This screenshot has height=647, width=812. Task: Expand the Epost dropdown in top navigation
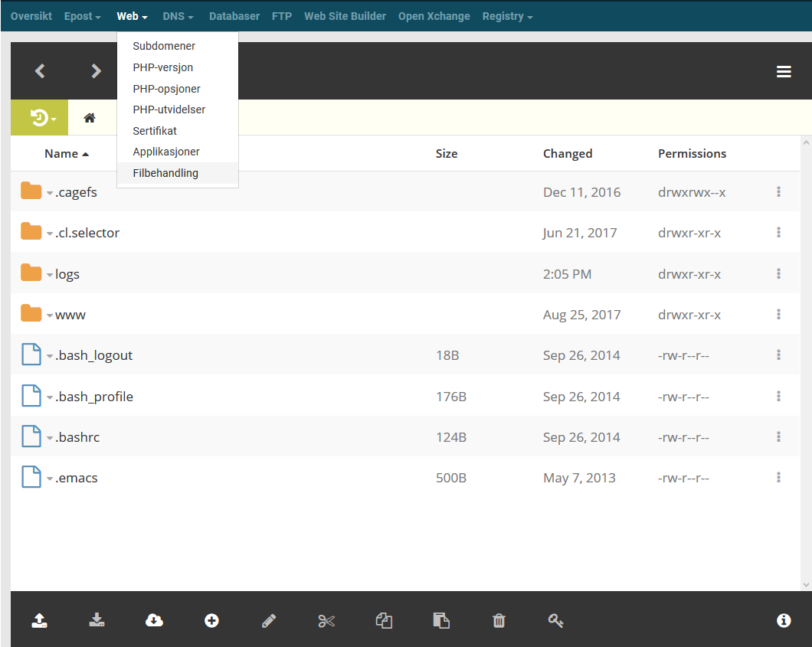[83, 16]
